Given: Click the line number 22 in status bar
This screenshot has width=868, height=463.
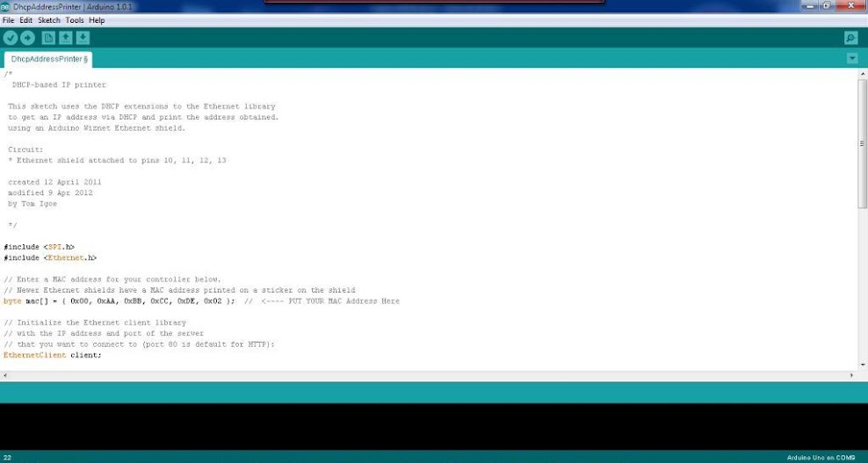Looking at the screenshot, I should click(x=7, y=458).
